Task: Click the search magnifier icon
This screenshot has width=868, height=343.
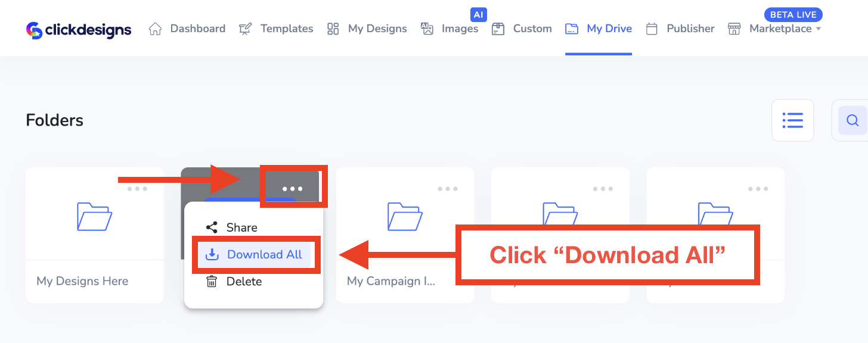Action: 852,120
